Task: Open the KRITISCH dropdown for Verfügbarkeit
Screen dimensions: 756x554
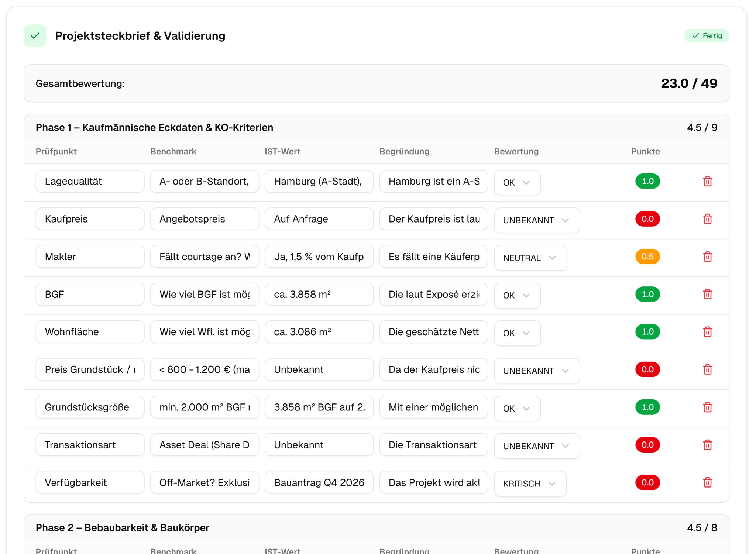Action: click(x=530, y=484)
